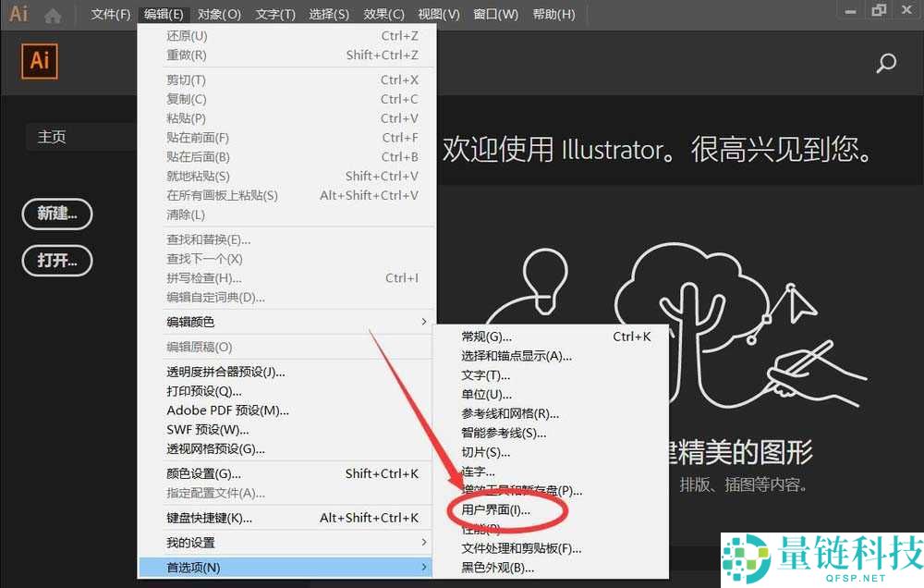Click the Ai app icon in title bar
The height and width of the screenshot is (588, 924).
[x=18, y=14]
